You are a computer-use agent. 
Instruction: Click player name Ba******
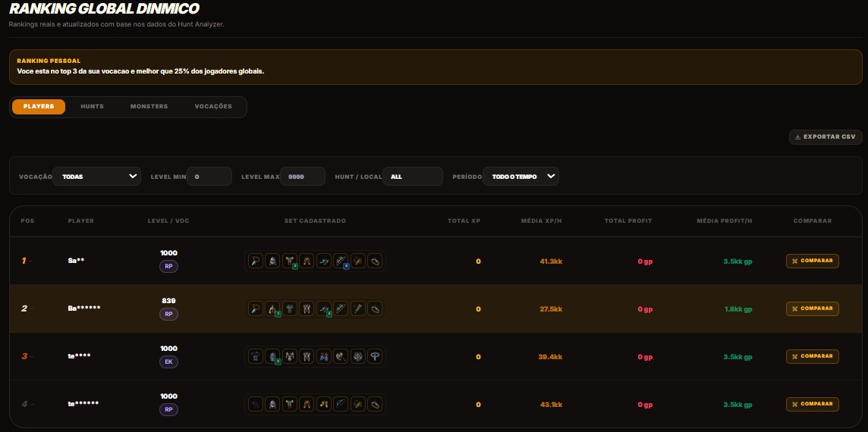tap(84, 308)
